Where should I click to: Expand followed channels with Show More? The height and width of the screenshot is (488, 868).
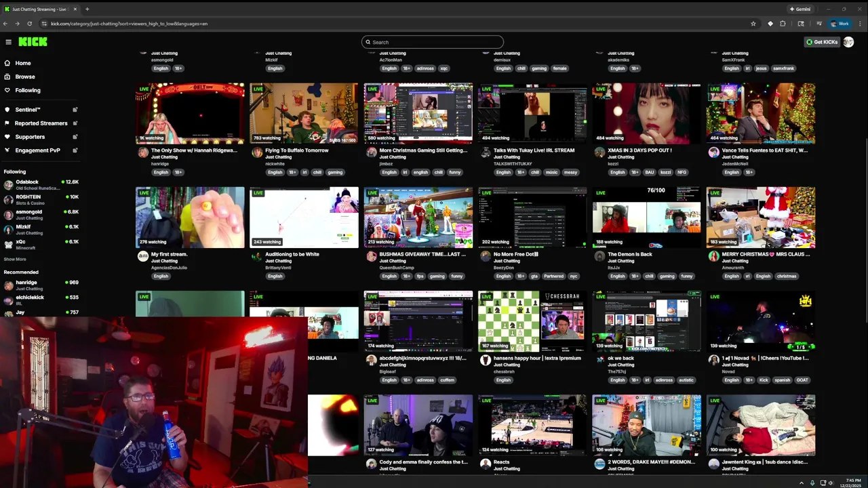point(15,259)
